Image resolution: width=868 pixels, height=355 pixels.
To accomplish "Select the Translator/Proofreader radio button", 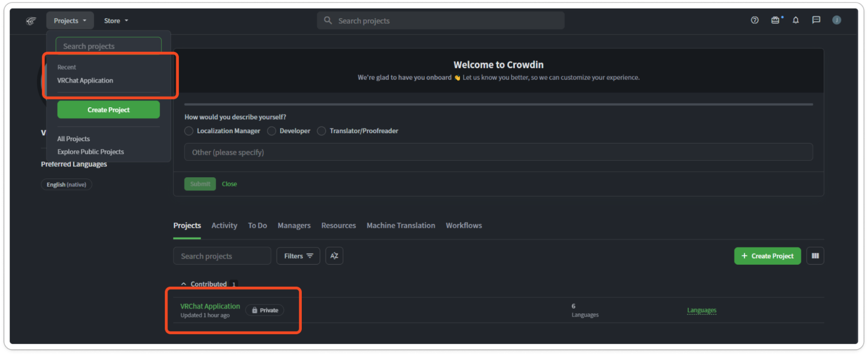I will (x=321, y=131).
